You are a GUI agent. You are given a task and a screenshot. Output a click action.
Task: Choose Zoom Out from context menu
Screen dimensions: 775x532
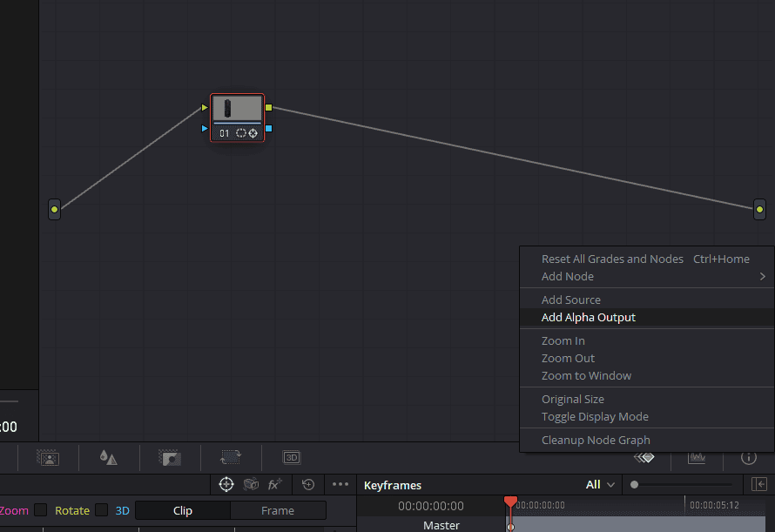(645, 358)
